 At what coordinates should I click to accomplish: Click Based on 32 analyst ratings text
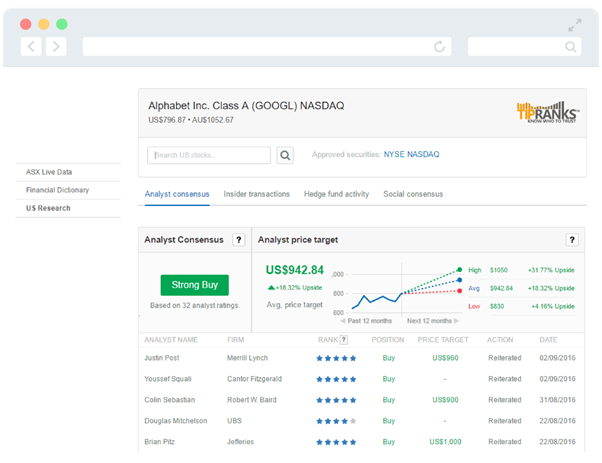195,306
